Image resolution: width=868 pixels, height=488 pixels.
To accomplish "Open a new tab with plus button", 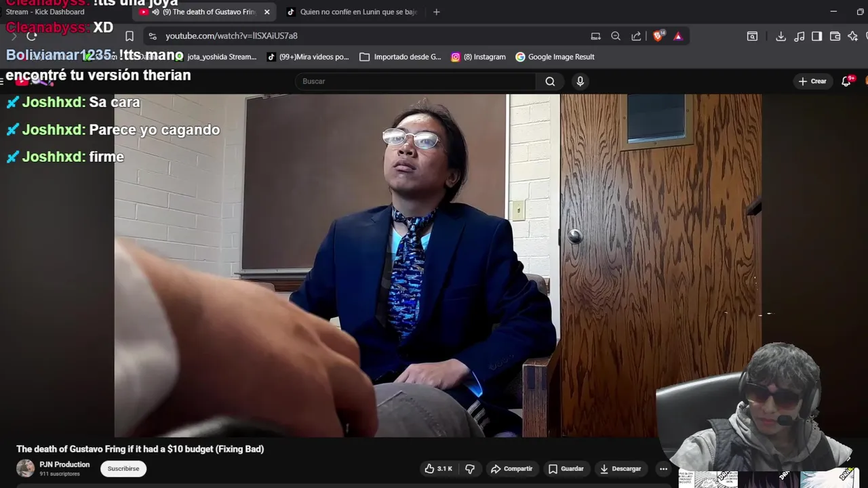I will click(x=436, y=12).
